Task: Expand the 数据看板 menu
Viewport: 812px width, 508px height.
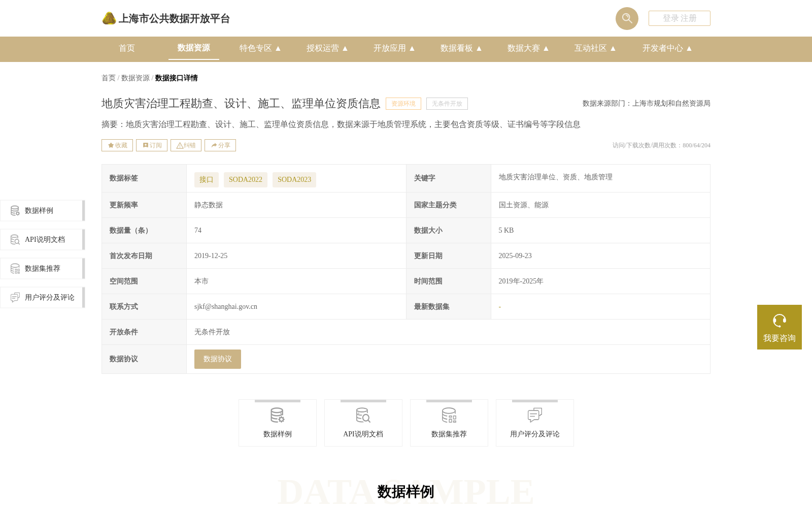Action: point(461,48)
